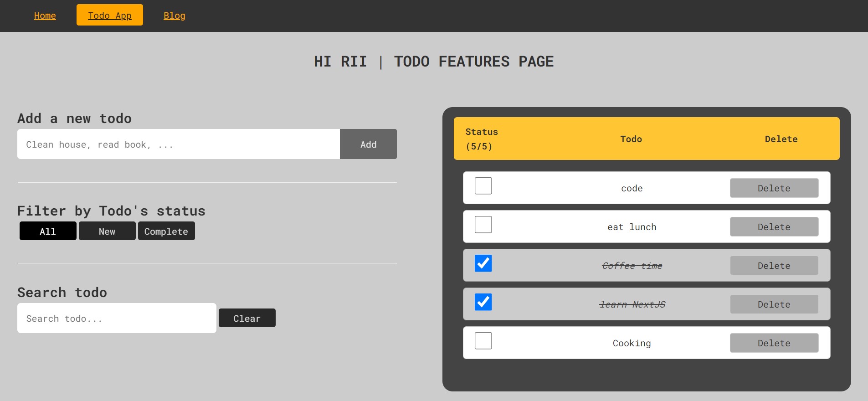868x401 pixels.
Task: Open the Todo App nav item
Action: click(110, 15)
